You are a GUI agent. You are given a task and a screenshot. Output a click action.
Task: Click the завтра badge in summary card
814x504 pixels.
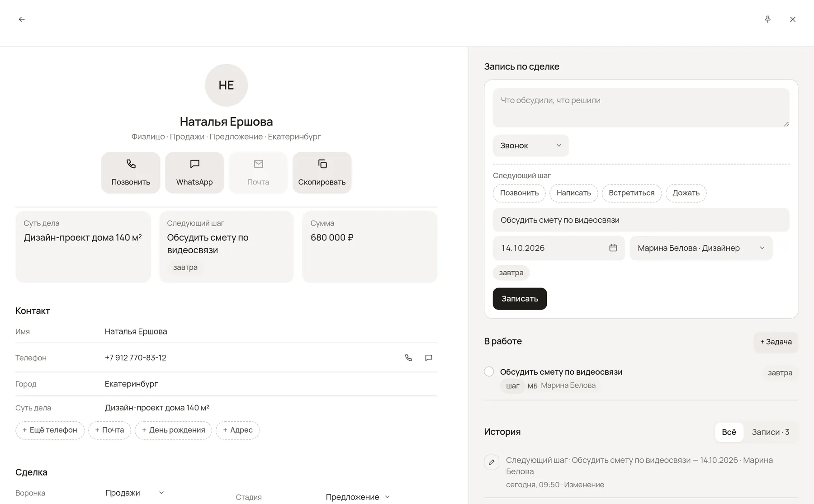[x=185, y=267]
